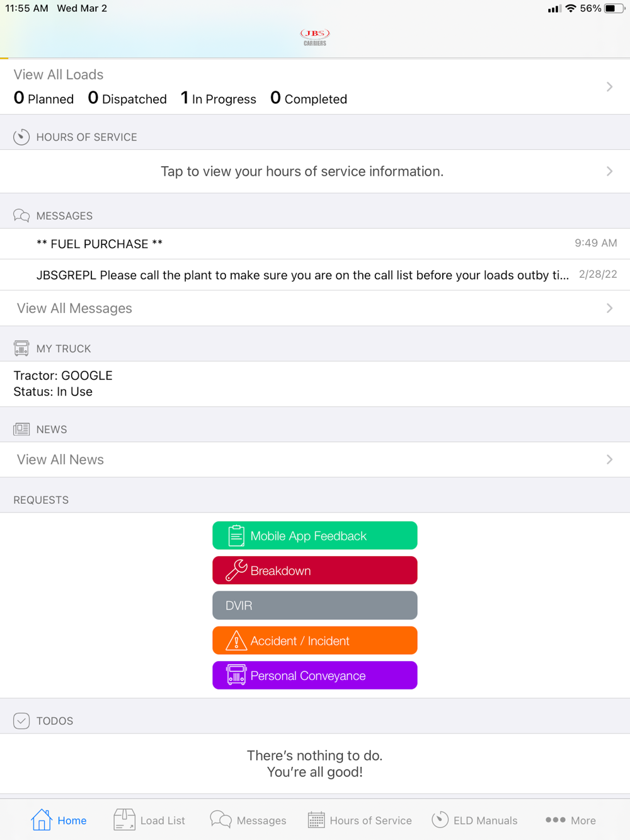
Task: Tap the REQUESTS section header
Action: coord(41,500)
